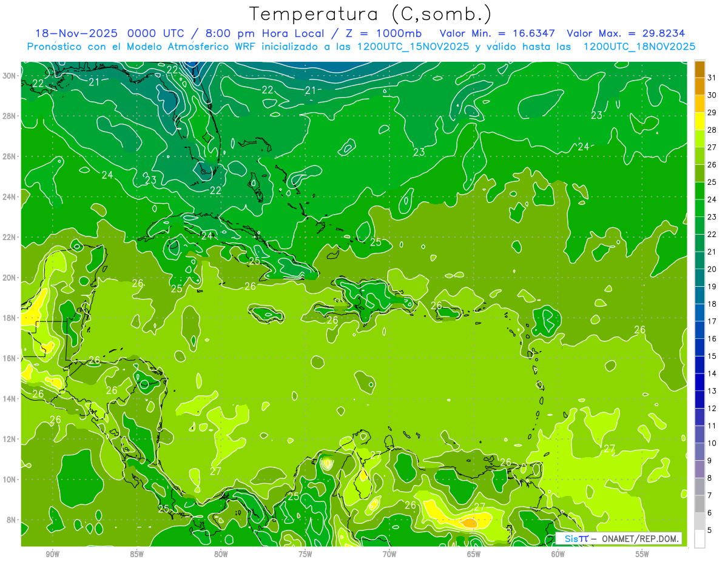The height and width of the screenshot is (562, 728).
Task: Click the gray colorbar swatch between 6 and 7
Action: (699, 504)
